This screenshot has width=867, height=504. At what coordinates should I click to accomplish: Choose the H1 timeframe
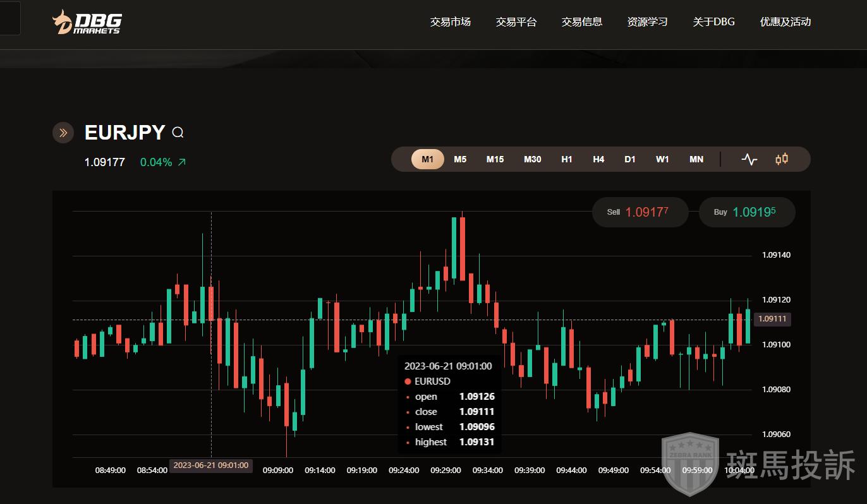[567, 159]
